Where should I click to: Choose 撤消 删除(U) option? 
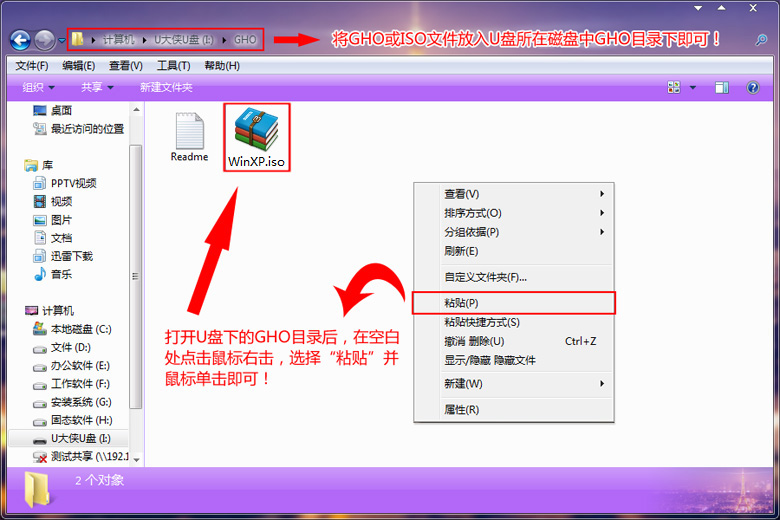(513, 341)
